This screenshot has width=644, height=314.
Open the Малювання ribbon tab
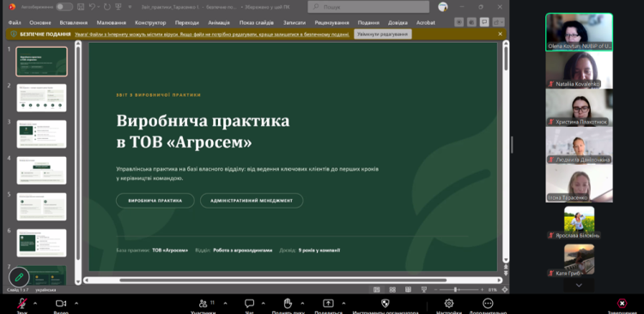click(x=112, y=22)
